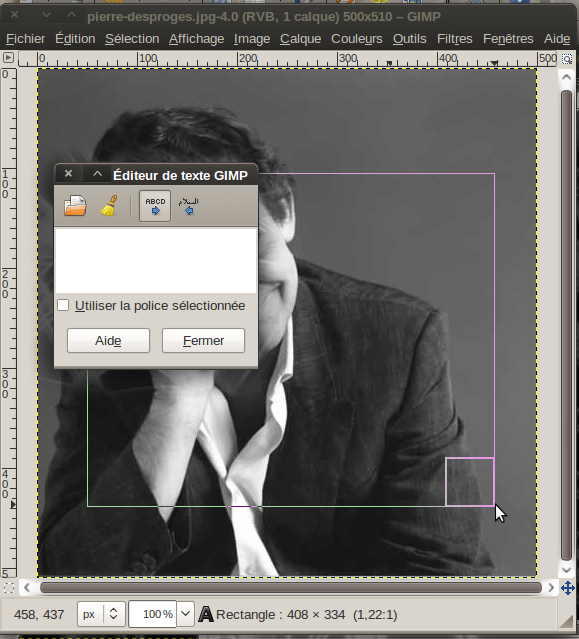Open text file icon in text editor
The image size is (579, 639).
coord(75,205)
